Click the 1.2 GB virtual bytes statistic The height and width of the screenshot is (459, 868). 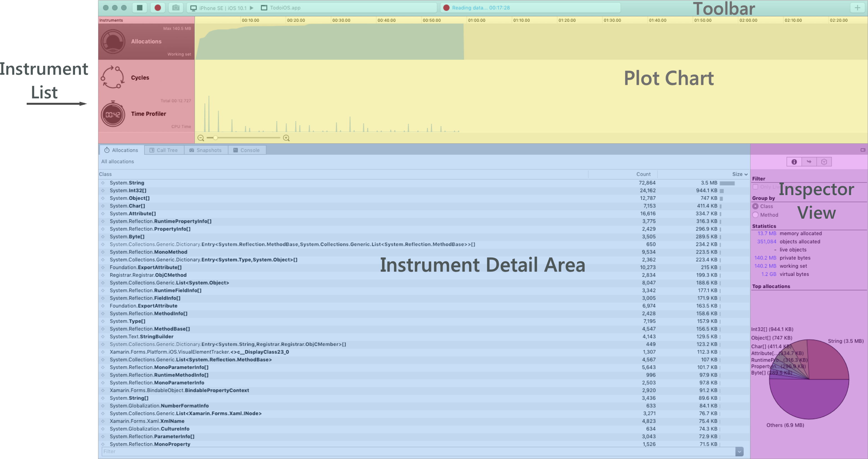[769, 274]
